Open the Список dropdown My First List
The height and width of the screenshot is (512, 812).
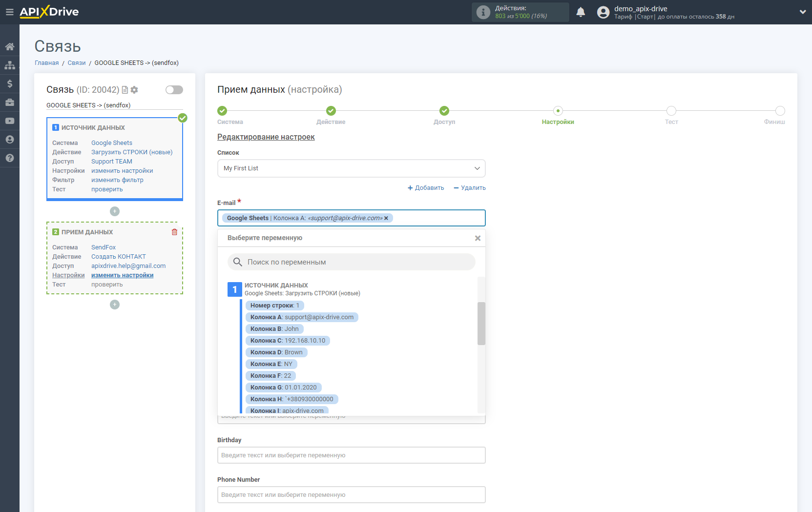[x=352, y=168]
